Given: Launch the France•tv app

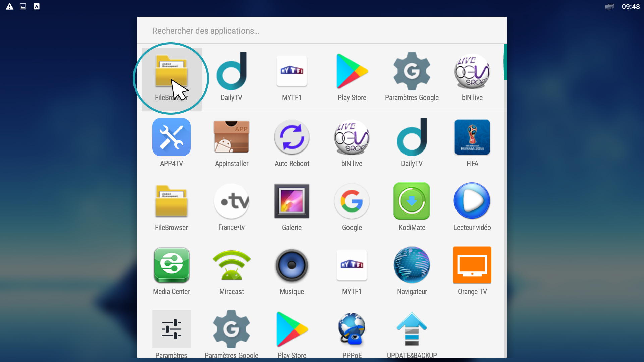Looking at the screenshot, I should [x=231, y=207].
